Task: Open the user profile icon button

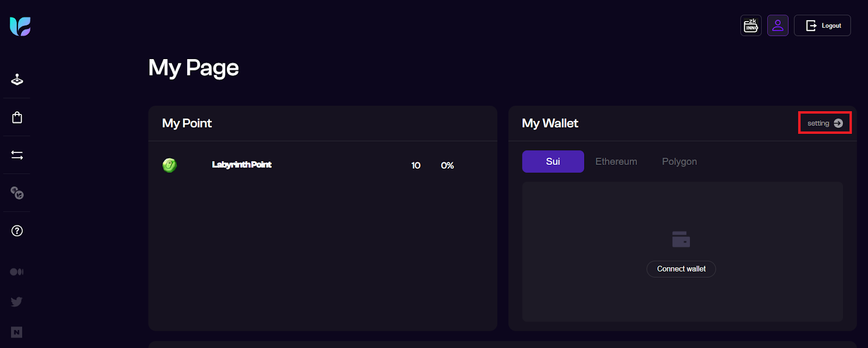Action: (x=777, y=25)
